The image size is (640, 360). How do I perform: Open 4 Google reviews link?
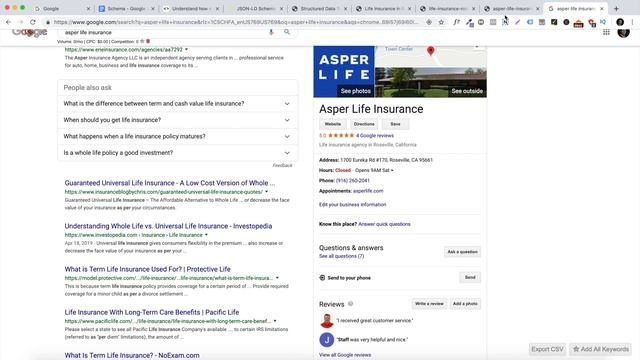375,136
